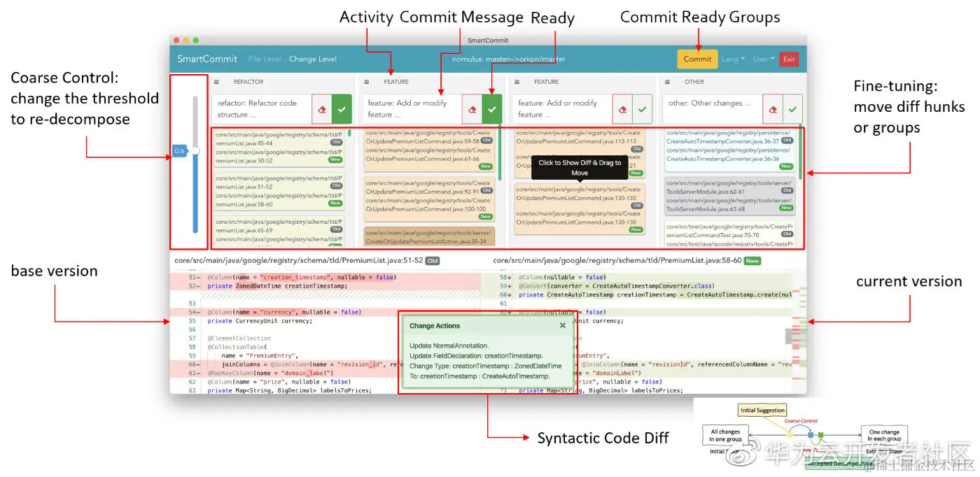Click Old badge on PremiumList.java:45-44 hunk
The width and height of the screenshot is (980, 477).
click(336, 142)
